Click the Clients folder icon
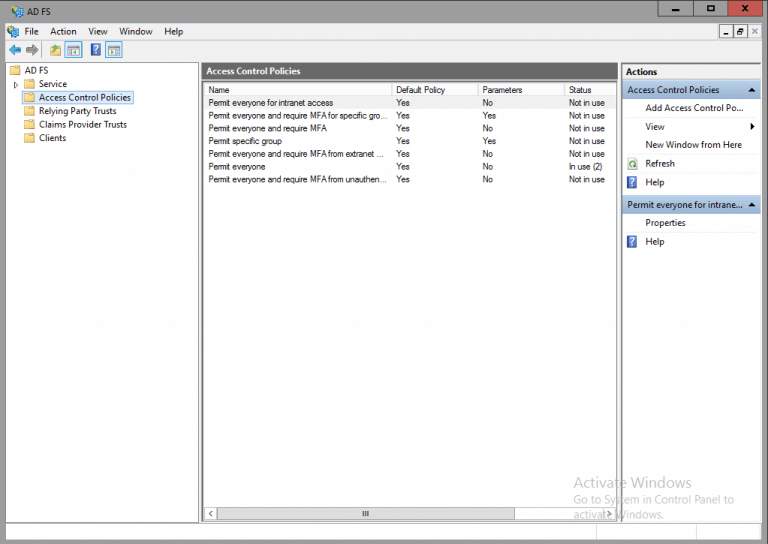Viewport: 768px width, 544px height. [x=30, y=138]
